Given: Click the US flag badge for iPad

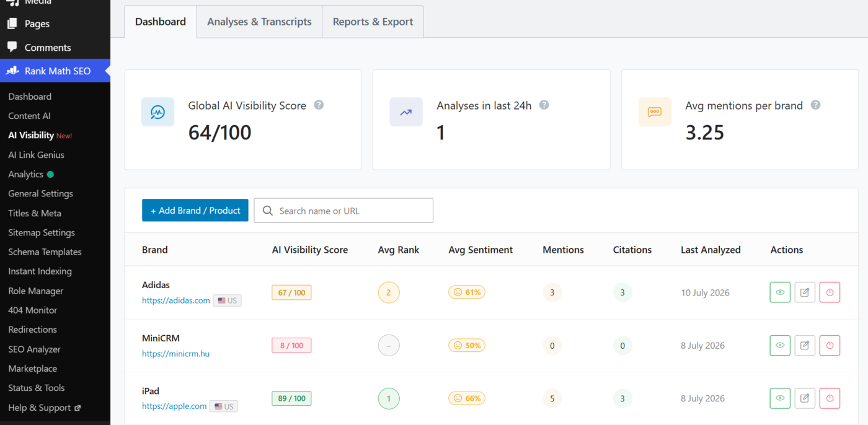Looking at the screenshot, I should point(224,406).
